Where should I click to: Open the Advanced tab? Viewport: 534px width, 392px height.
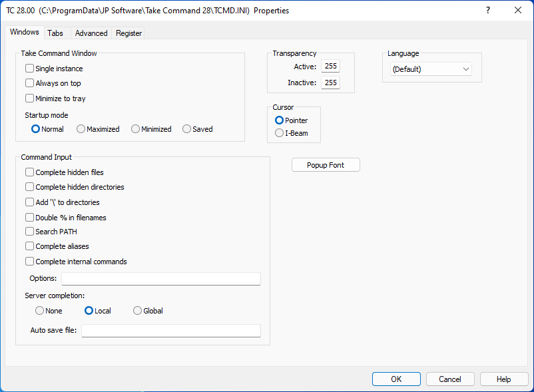click(91, 33)
